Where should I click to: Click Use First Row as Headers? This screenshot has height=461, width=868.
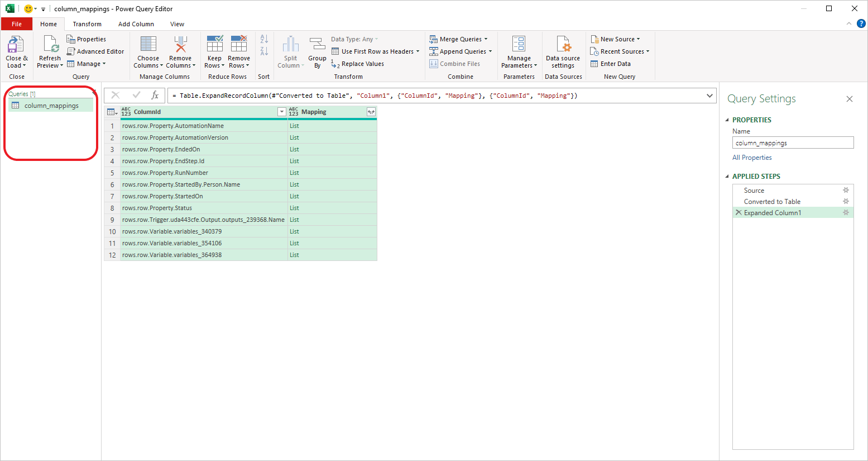[x=375, y=51]
